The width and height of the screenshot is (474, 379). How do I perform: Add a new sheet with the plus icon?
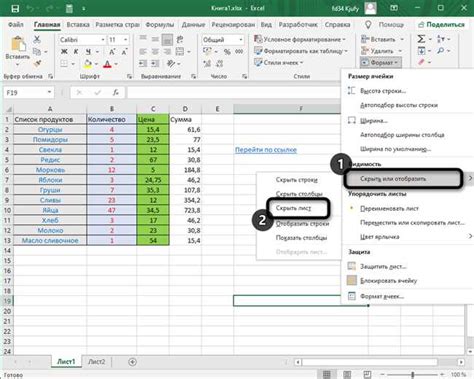coord(132,362)
